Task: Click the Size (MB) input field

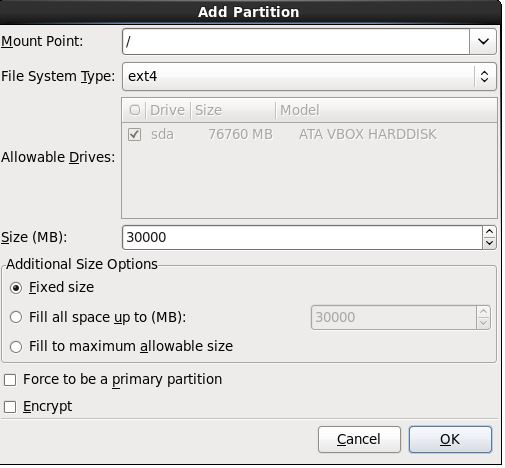Action: pos(302,237)
